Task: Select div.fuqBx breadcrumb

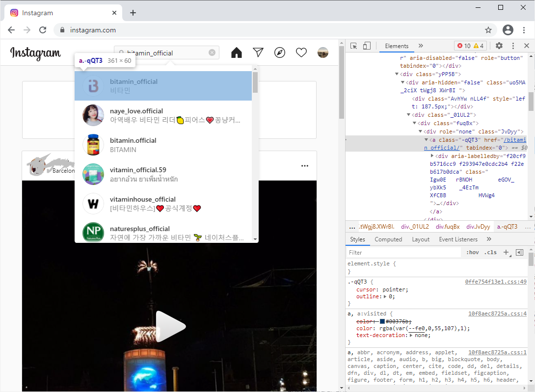Action: [448, 227]
